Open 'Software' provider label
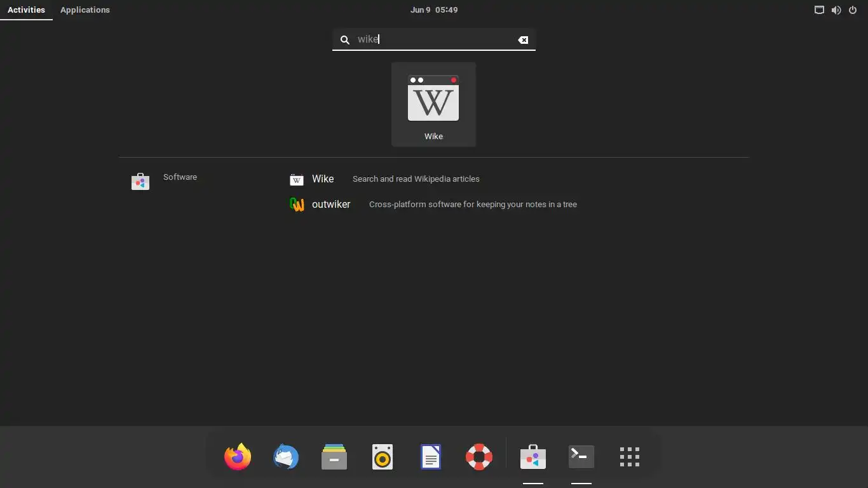The image size is (868, 488). click(180, 177)
